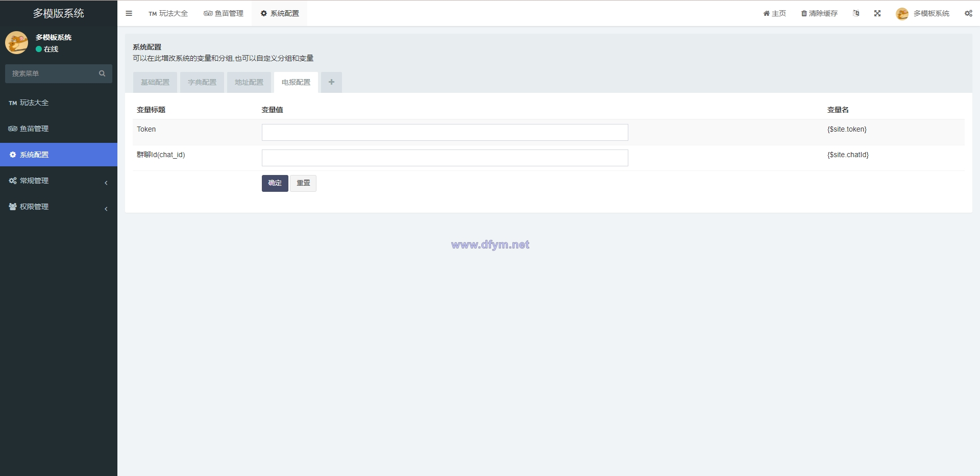Click the sidebar user avatar image
This screenshot has height=476, width=980.
[17, 43]
